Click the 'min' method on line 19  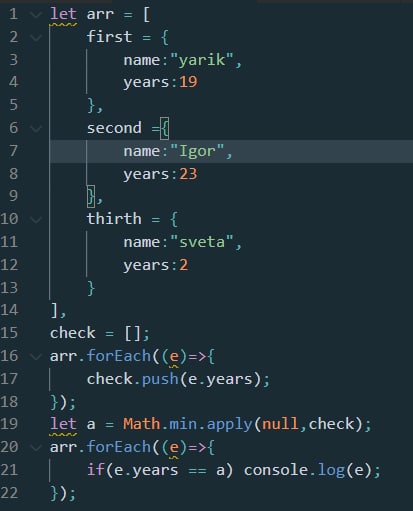(x=183, y=424)
